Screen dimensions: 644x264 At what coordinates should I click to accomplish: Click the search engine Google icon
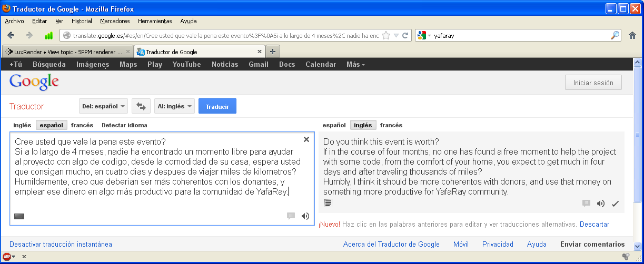421,36
